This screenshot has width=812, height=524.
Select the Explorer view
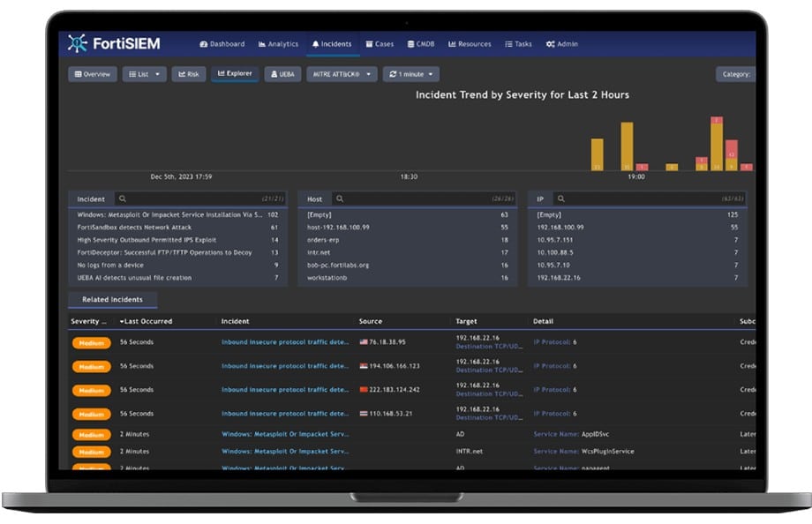235,73
